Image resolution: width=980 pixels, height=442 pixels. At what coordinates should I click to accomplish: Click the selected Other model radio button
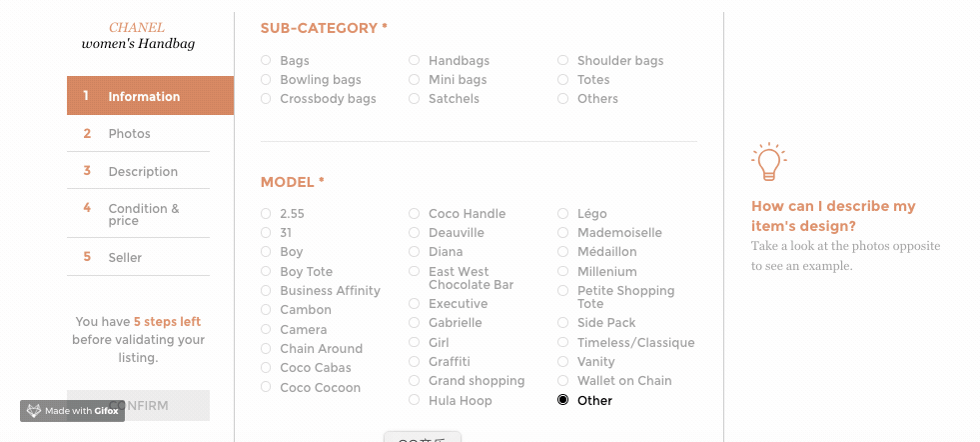(563, 400)
